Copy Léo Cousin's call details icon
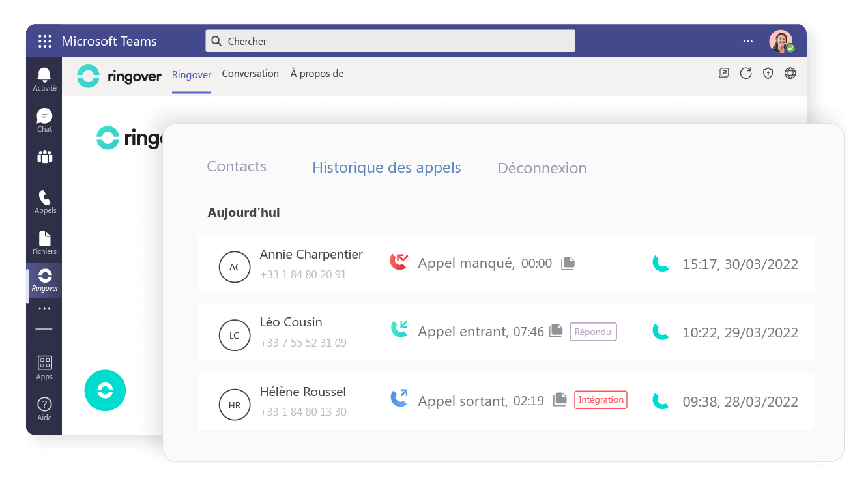The image size is (868, 486). [x=555, y=331]
